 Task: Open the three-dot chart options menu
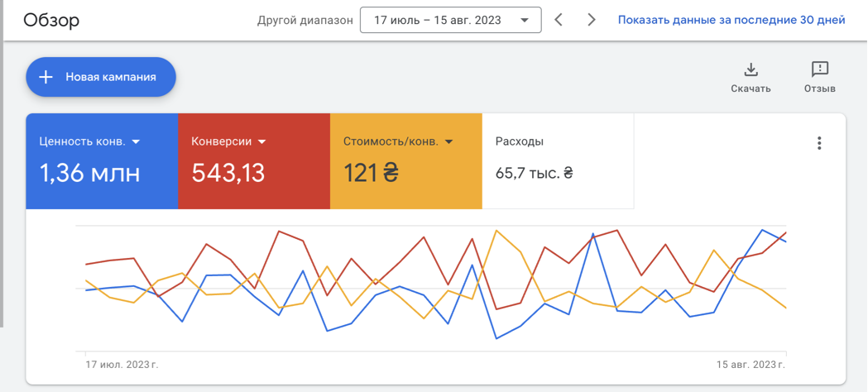coord(819,143)
